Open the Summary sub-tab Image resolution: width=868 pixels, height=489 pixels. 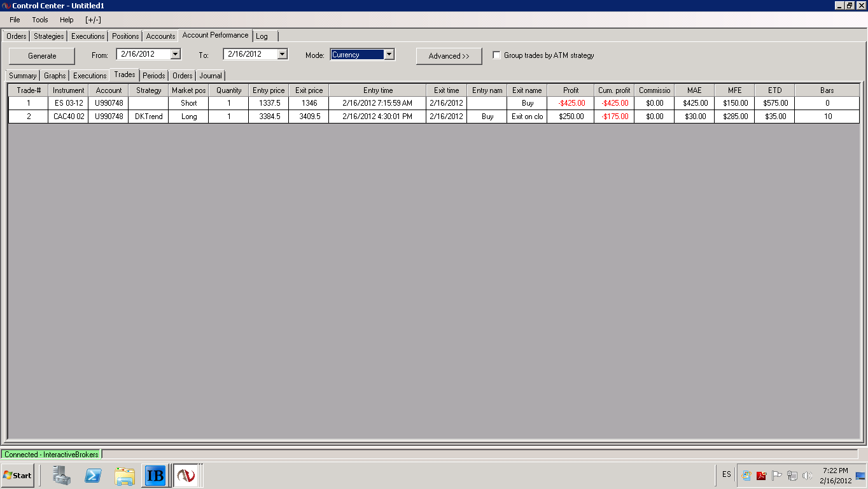pos(23,76)
